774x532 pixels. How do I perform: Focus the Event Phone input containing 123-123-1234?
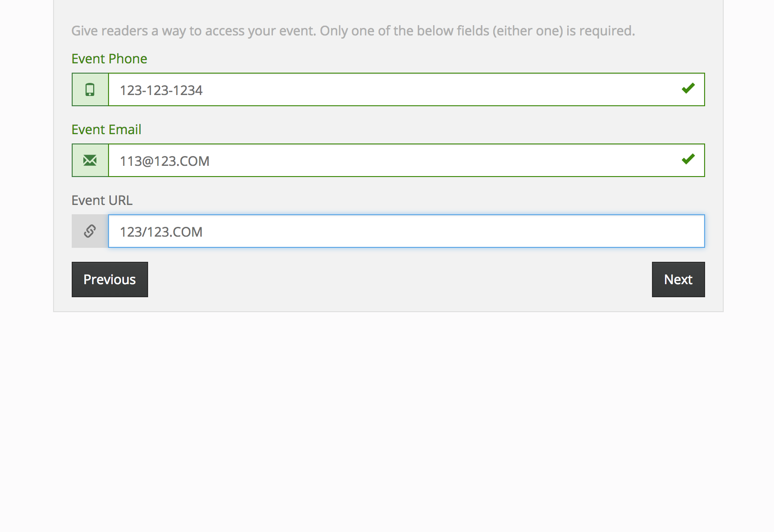coord(407,89)
